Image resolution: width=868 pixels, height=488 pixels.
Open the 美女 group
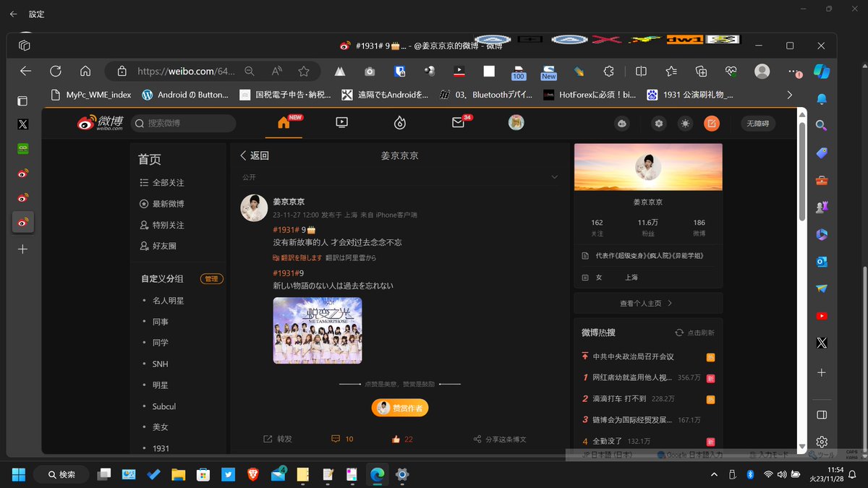click(x=161, y=427)
